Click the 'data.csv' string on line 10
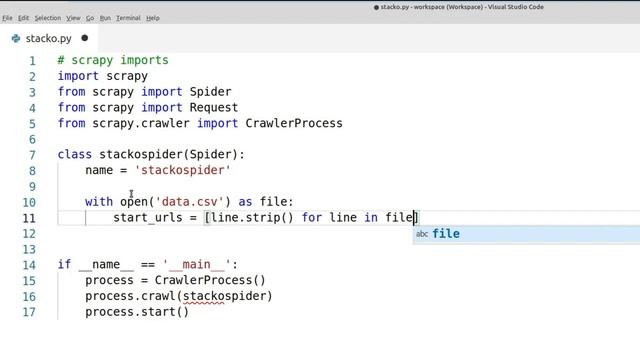Viewport: 640px width, 360px height. (x=189, y=202)
